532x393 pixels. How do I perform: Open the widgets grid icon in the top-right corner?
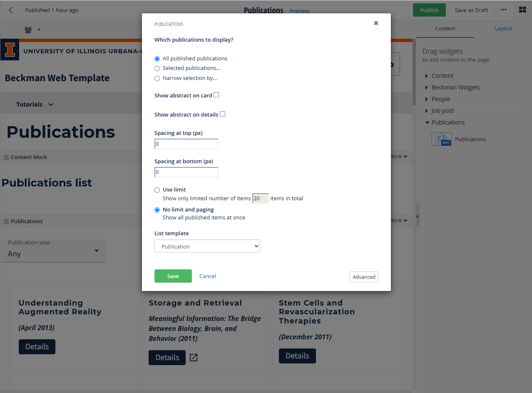522,10
